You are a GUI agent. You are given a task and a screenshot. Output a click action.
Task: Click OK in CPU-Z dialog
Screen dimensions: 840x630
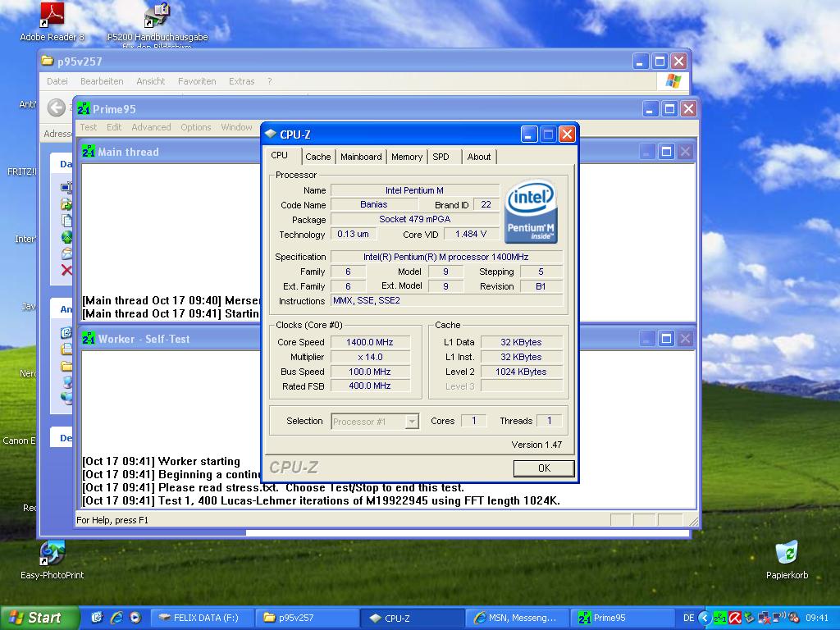pos(544,468)
